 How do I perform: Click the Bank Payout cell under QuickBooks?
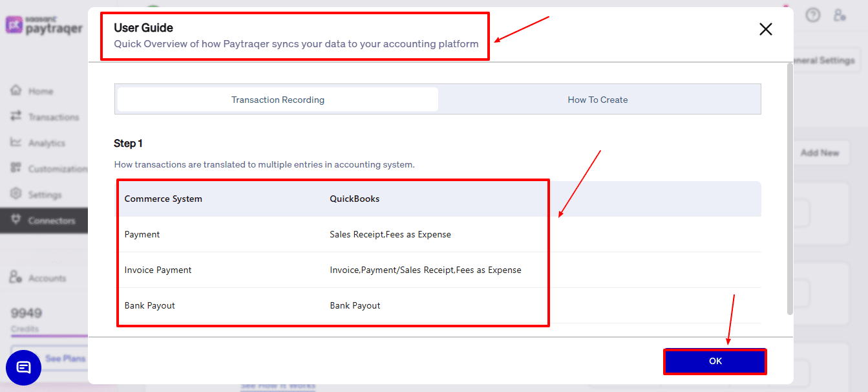point(355,305)
